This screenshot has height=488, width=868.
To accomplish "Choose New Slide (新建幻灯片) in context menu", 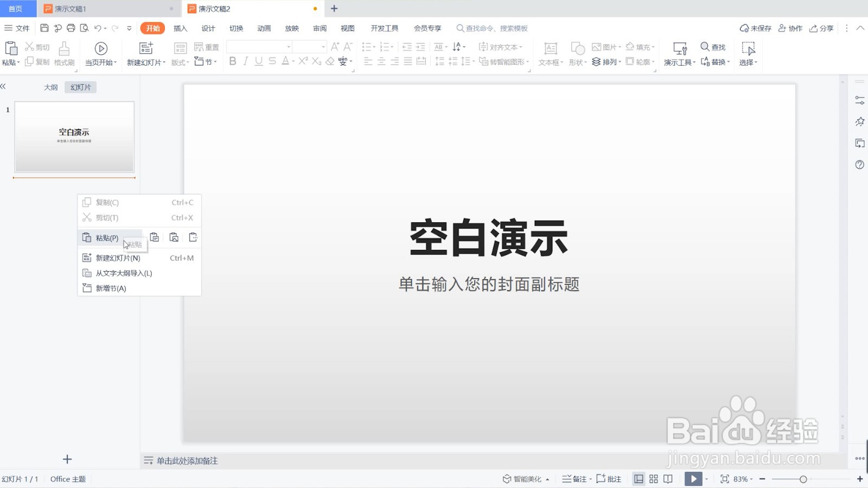I will click(x=139, y=258).
